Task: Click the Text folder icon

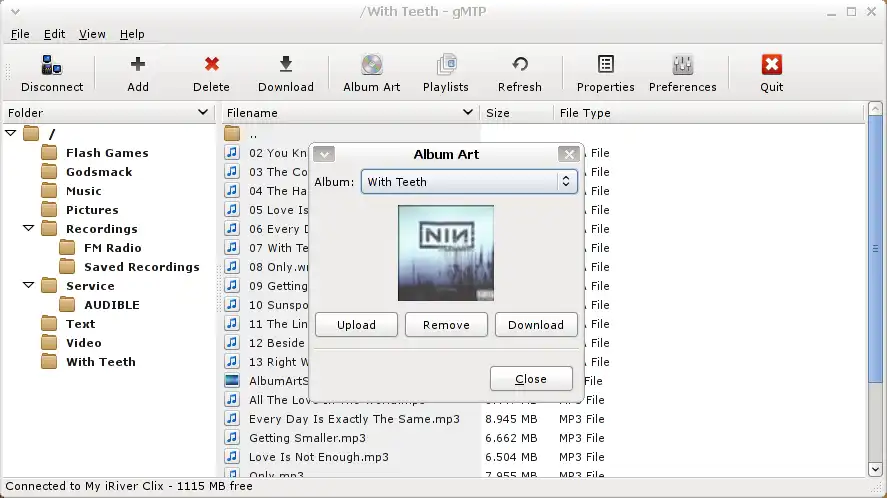Action: point(49,324)
